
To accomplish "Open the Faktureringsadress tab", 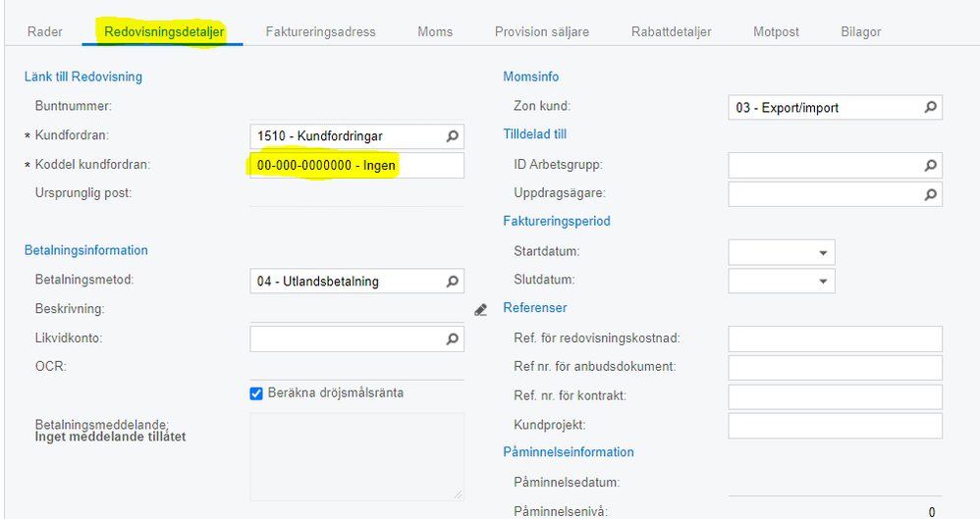I will pos(321,31).
